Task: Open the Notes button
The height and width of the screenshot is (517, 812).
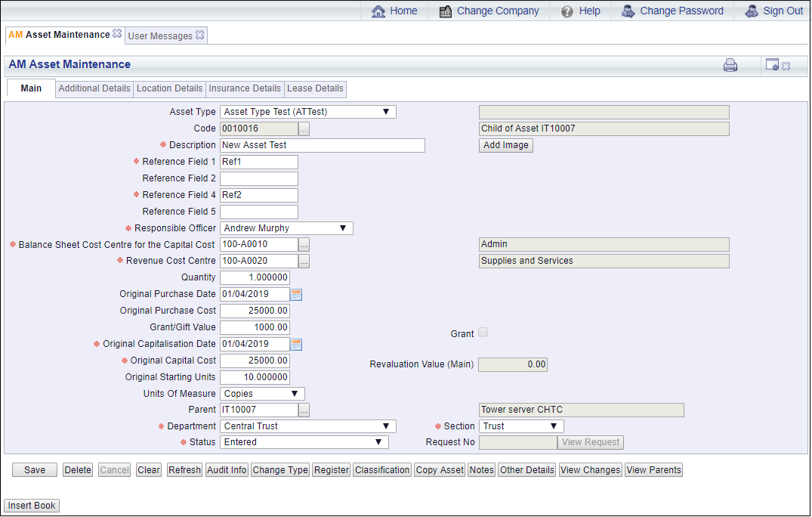Action: click(482, 470)
